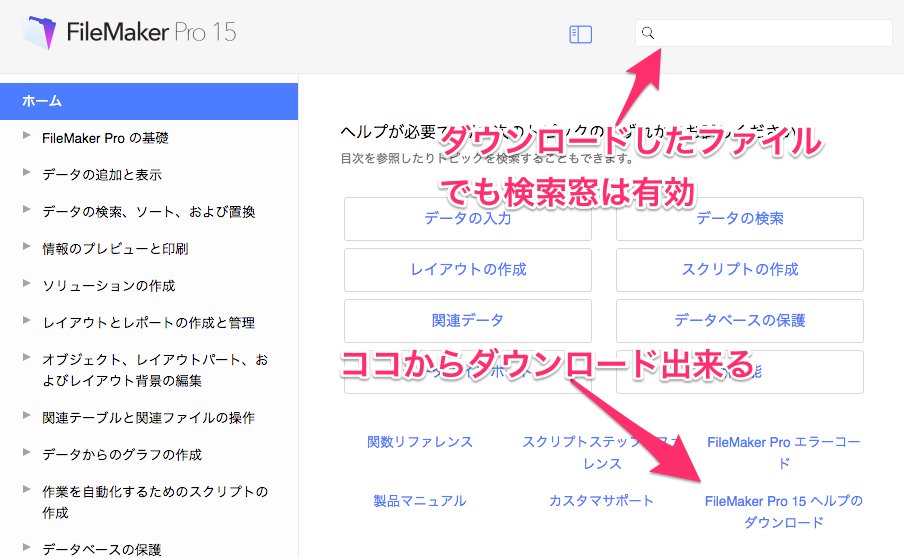Expand オブジェクト、レイアウトパート triangle
Viewport: 904px width, 558px height.
tap(26, 357)
